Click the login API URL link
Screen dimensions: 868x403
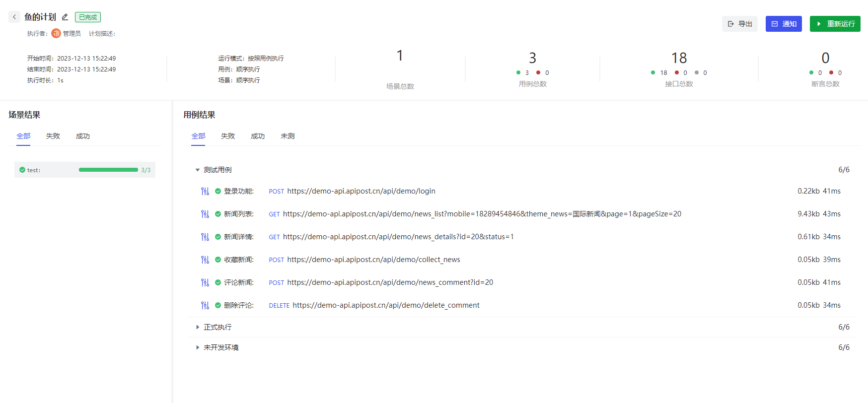tap(361, 191)
